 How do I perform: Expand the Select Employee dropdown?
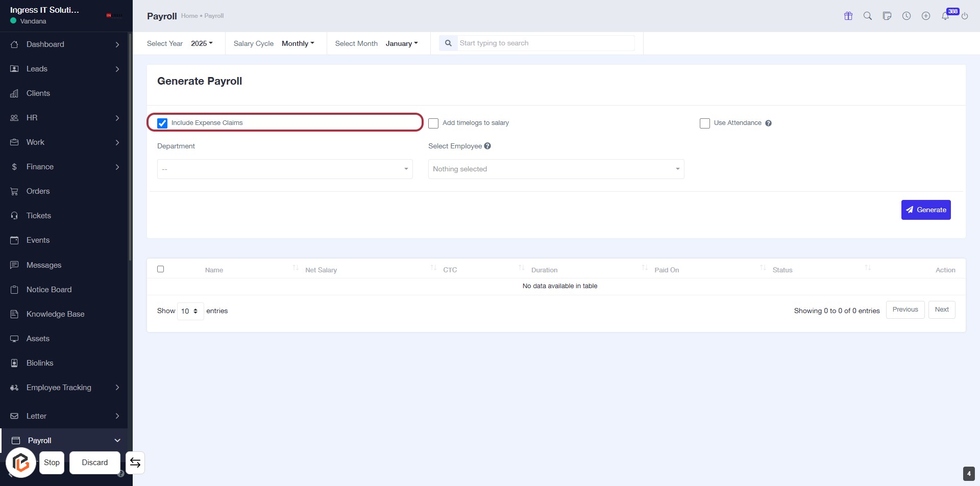pyautogui.click(x=556, y=169)
